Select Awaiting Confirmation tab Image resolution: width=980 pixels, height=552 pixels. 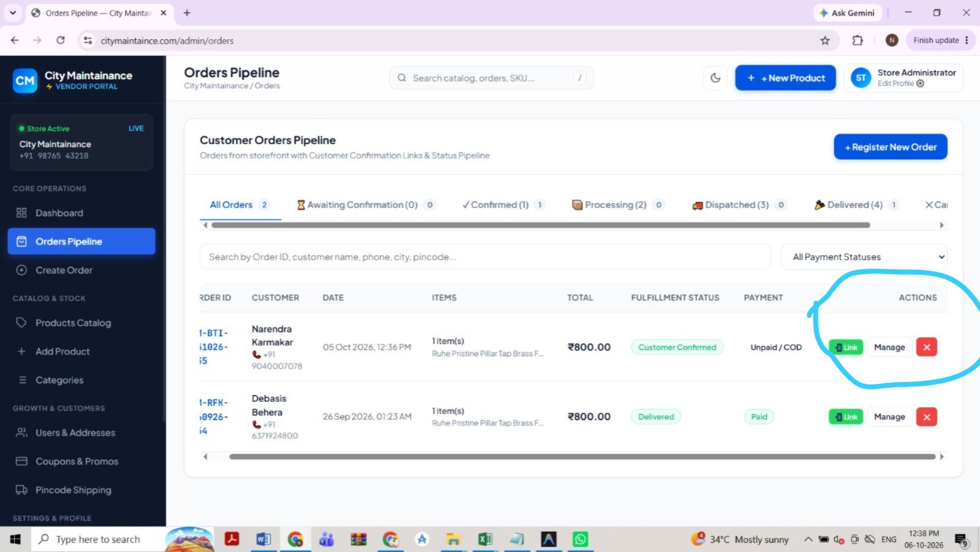point(366,205)
